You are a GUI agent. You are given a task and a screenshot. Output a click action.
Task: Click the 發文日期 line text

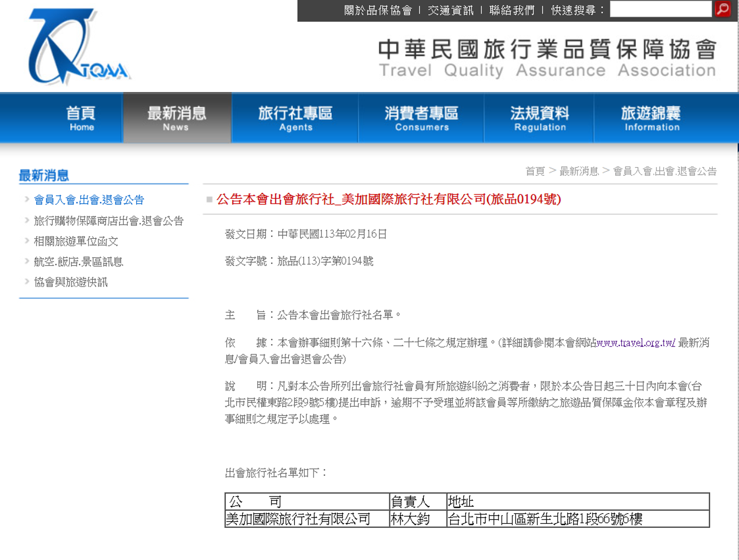click(306, 234)
